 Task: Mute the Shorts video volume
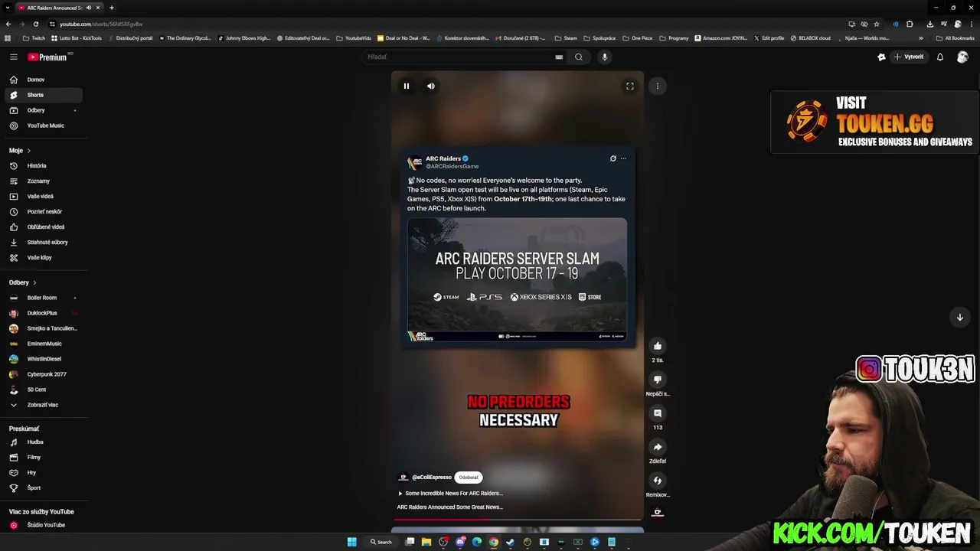[x=431, y=86]
